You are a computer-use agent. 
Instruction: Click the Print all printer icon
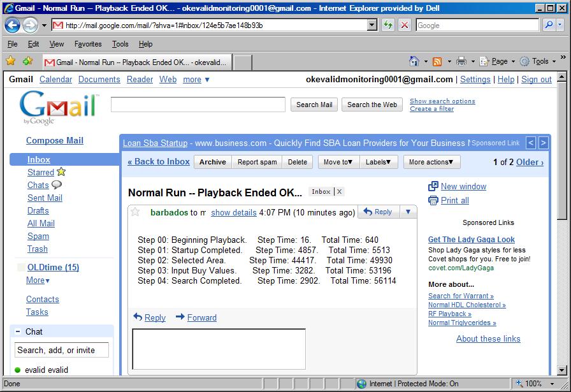click(x=433, y=200)
